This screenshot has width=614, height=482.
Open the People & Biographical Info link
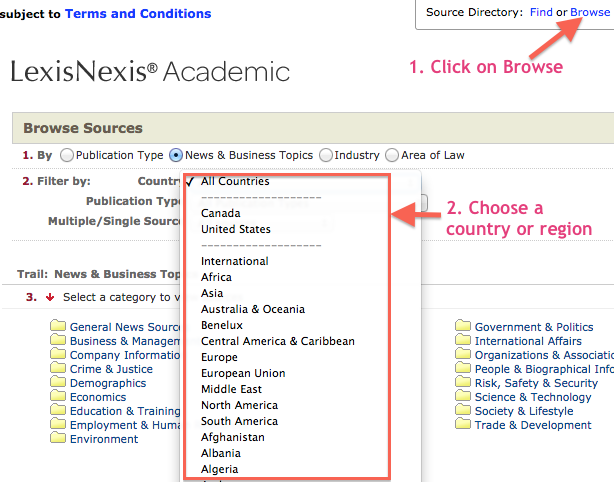(544, 369)
